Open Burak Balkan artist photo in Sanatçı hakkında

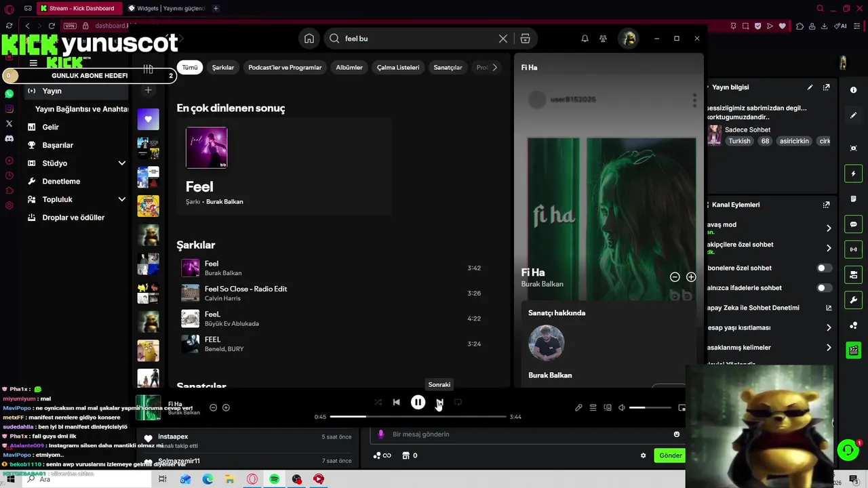[x=547, y=343]
